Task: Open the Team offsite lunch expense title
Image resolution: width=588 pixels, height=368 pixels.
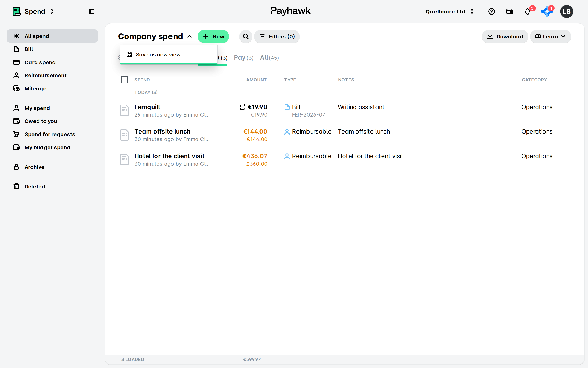Action: 162,132
